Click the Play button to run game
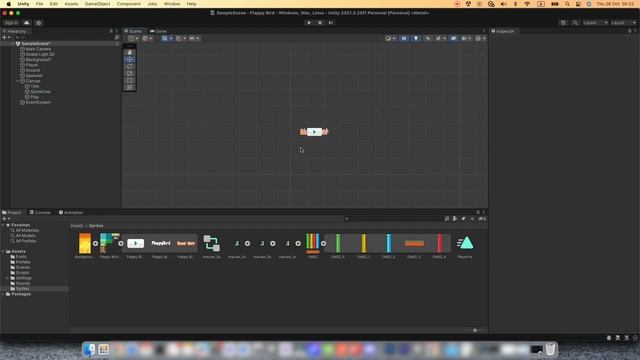Screen dimensions: 640x360 [309, 22]
